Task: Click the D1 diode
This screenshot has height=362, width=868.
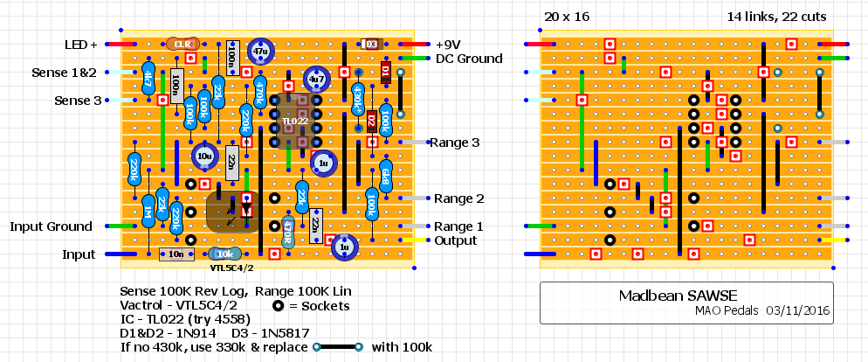Action: (385, 70)
